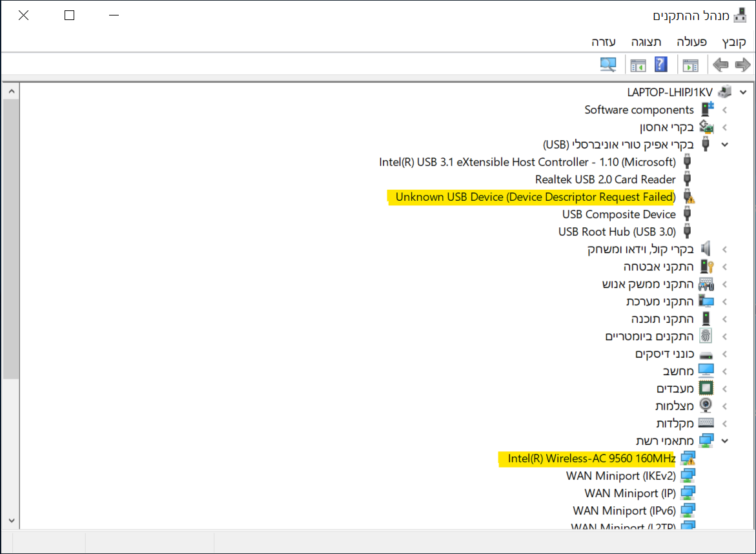Open the פעולה menu
The width and height of the screenshot is (756, 554).
(x=691, y=41)
